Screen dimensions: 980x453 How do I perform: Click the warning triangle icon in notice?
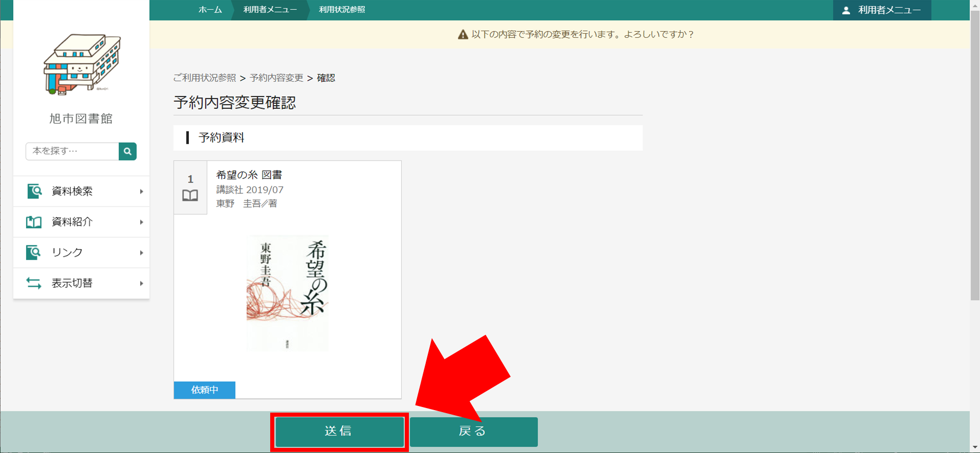pyautogui.click(x=463, y=34)
